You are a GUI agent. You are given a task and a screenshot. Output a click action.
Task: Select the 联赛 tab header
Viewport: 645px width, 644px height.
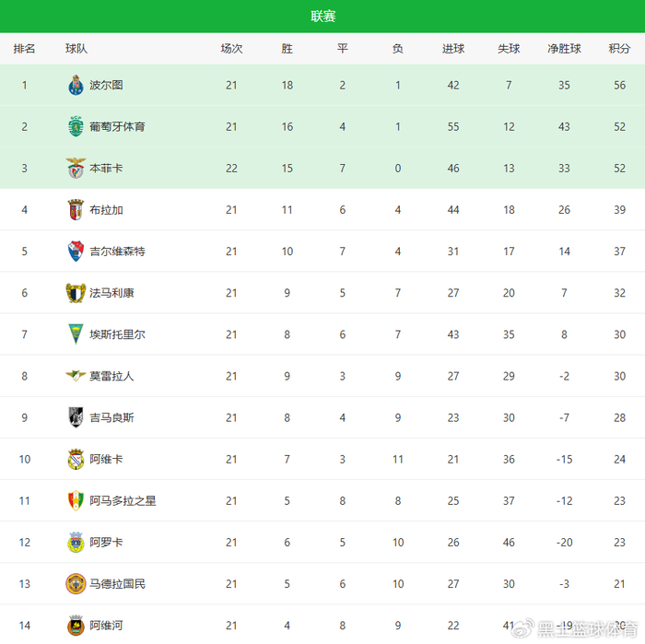point(322,17)
